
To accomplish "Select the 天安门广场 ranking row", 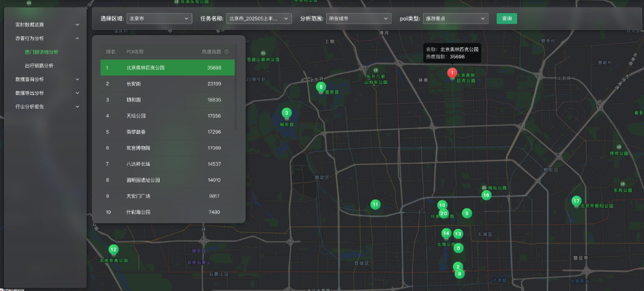I will point(168,196).
